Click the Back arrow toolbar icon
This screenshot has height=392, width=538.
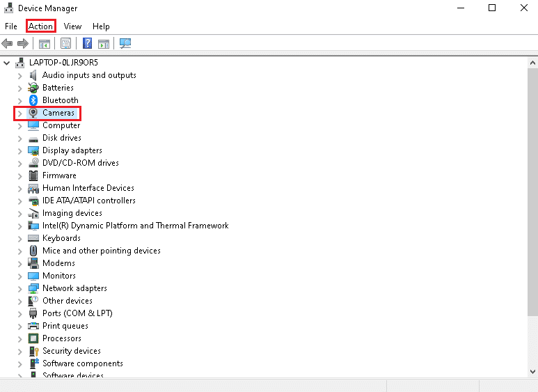click(8, 44)
